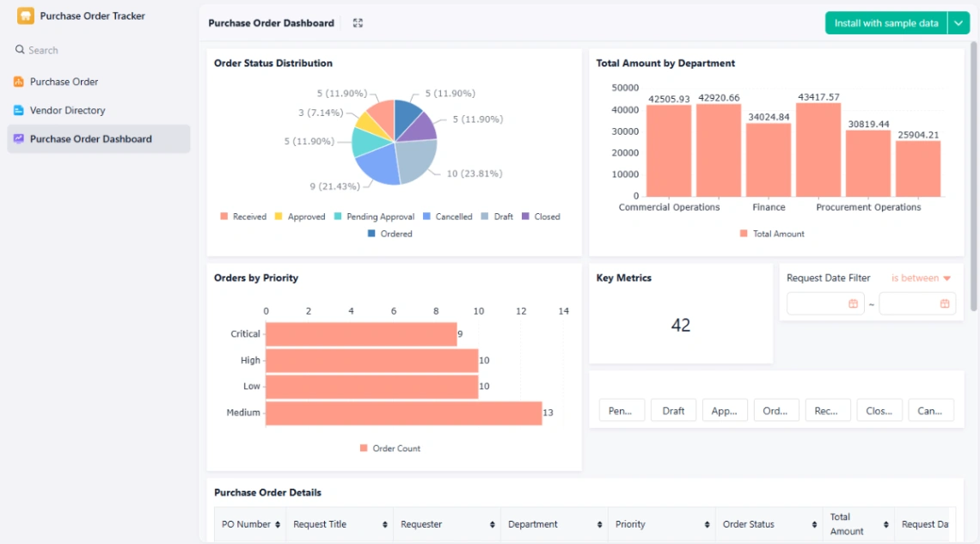Click the 43417.57 bar in department chart
Image resolution: width=980 pixels, height=544 pixels.
pos(818,150)
